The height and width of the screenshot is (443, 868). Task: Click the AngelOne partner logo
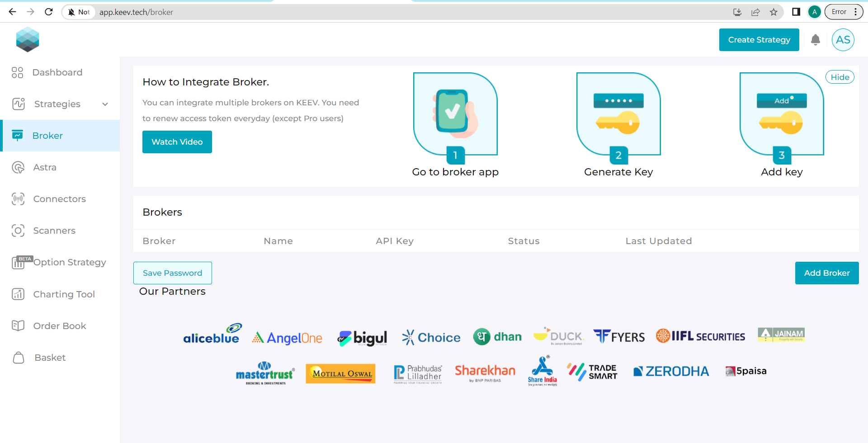tap(287, 338)
